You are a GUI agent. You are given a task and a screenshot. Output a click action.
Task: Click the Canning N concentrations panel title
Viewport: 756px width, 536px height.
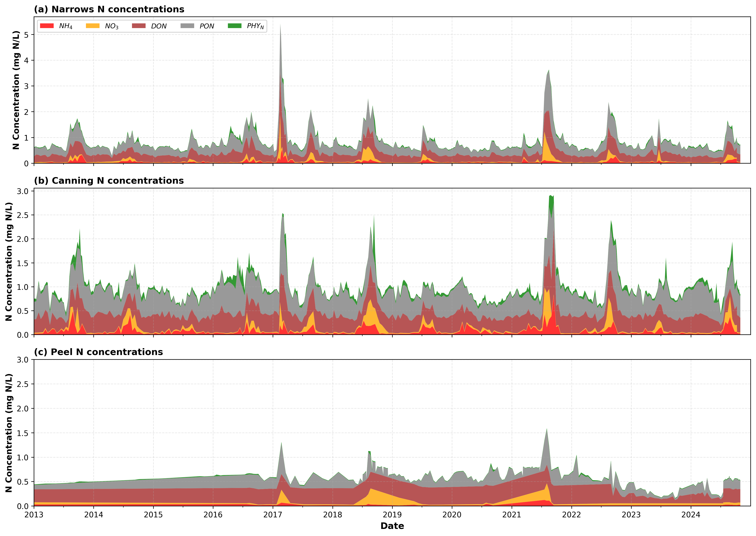click(109, 181)
